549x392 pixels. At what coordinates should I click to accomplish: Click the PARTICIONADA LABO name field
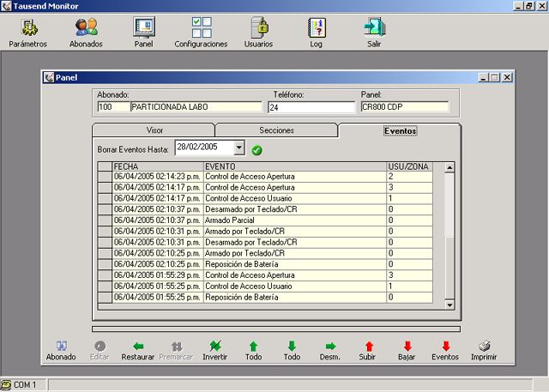tap(196, 106)
